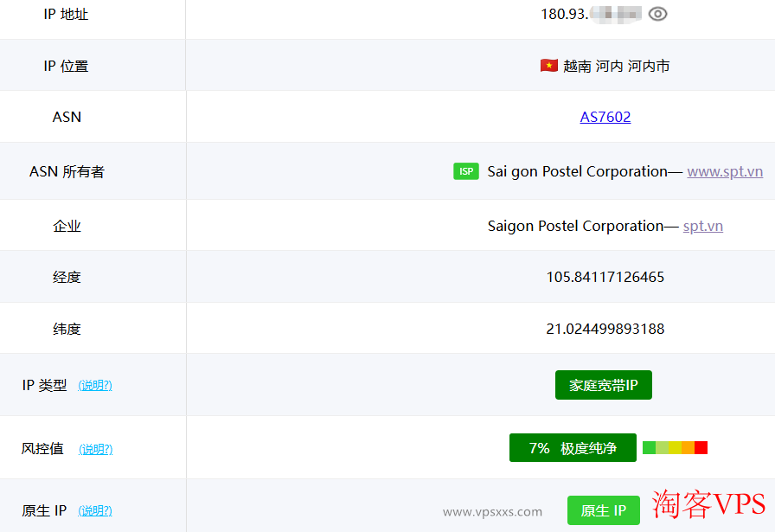This screenshot has height=532, width=775.
Task: Click the colored risk level gradient bar
Action: [676, 447]
